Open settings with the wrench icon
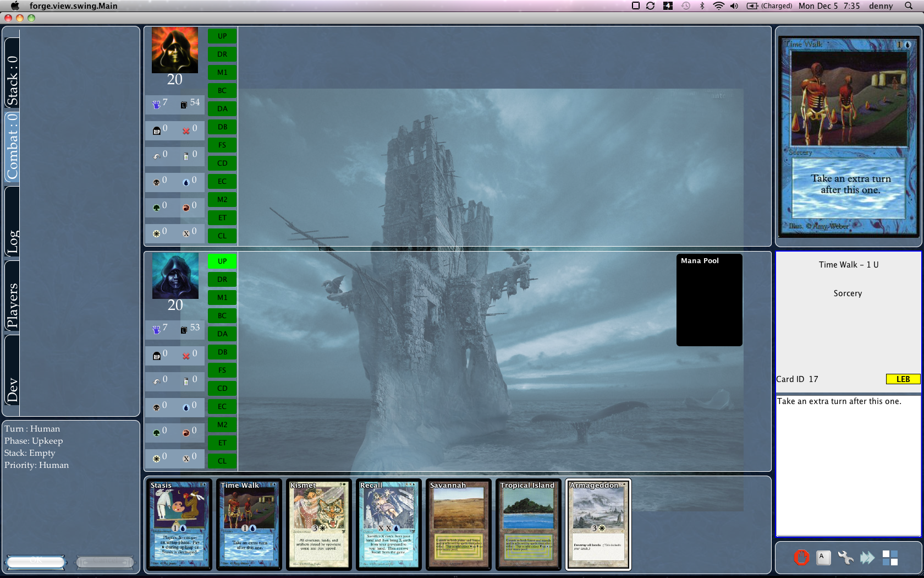The height and width of the screenshot is (578, 924). pos(845,558)
